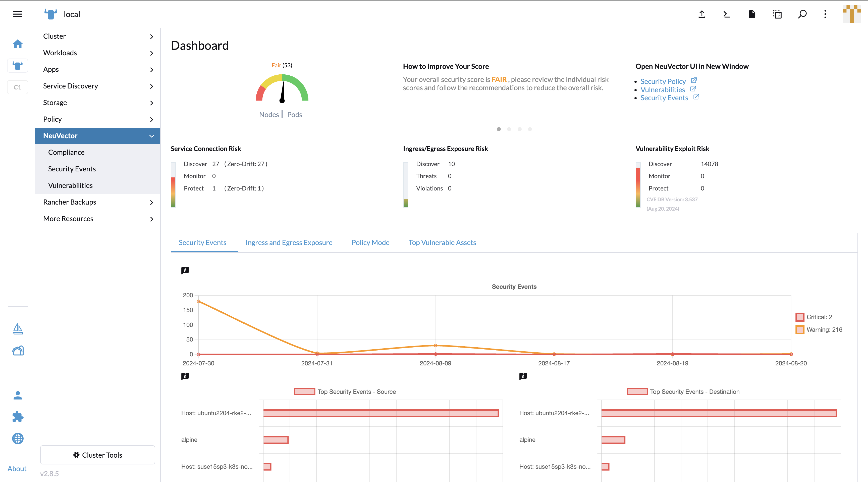Open the global search icon
The height and width of the screenshot is (482, 868).
point(802,14)
